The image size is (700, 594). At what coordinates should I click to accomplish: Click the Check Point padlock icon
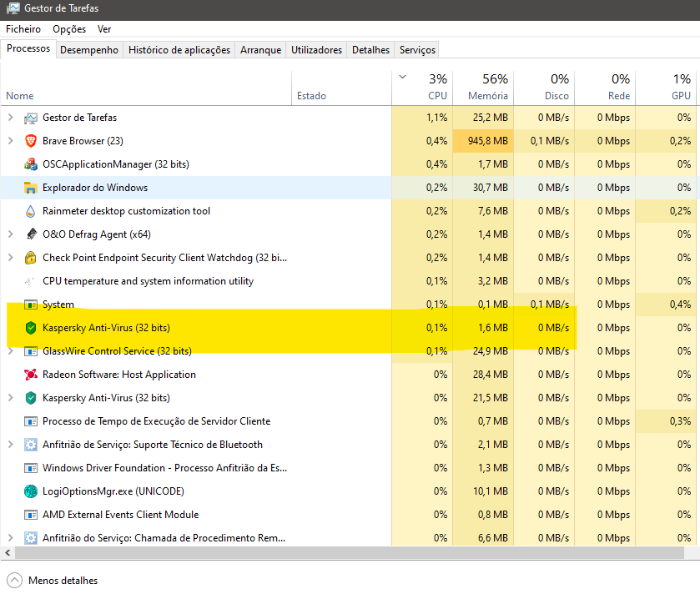point(30,258)
